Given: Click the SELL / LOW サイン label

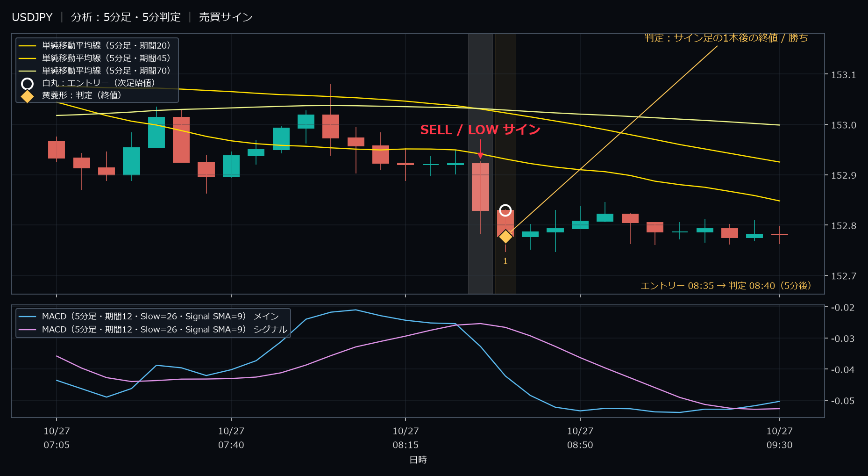Looking at the screenshot, I should [480, 130].
